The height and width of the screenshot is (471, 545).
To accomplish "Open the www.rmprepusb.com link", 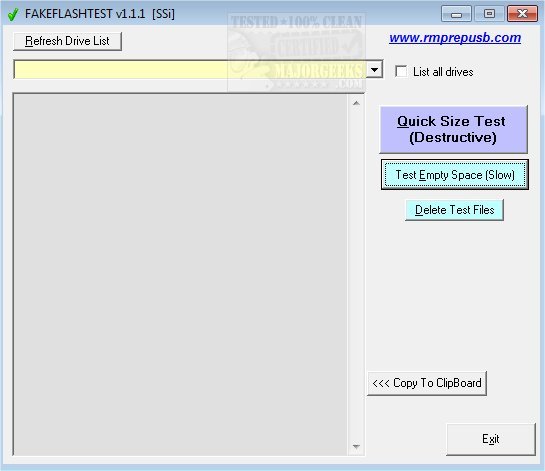I will [x=455, y=38].
